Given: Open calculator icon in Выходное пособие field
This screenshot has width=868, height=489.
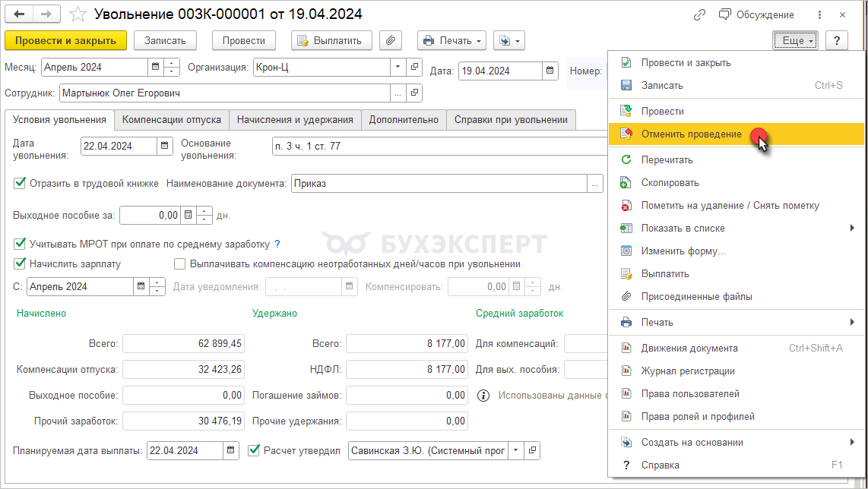Looking at the screenshot, I should pyautogui.click(x=188, y=215).
